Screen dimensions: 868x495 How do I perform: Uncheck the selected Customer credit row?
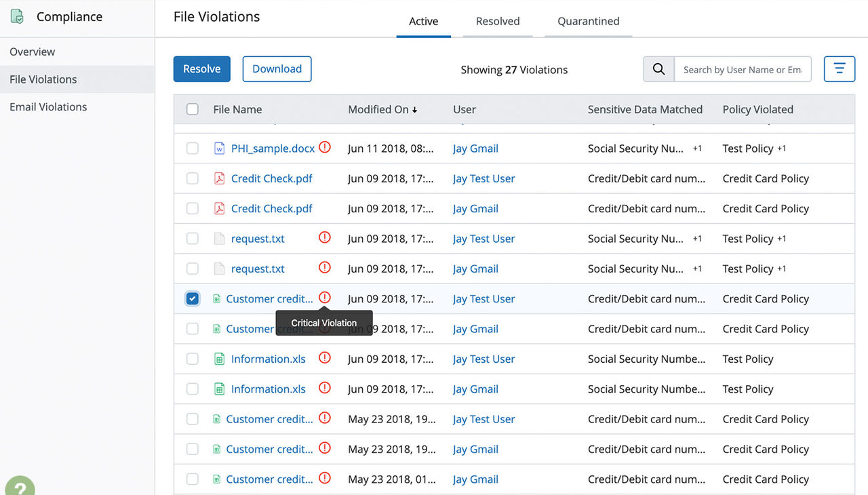click(x=192, y=298)
